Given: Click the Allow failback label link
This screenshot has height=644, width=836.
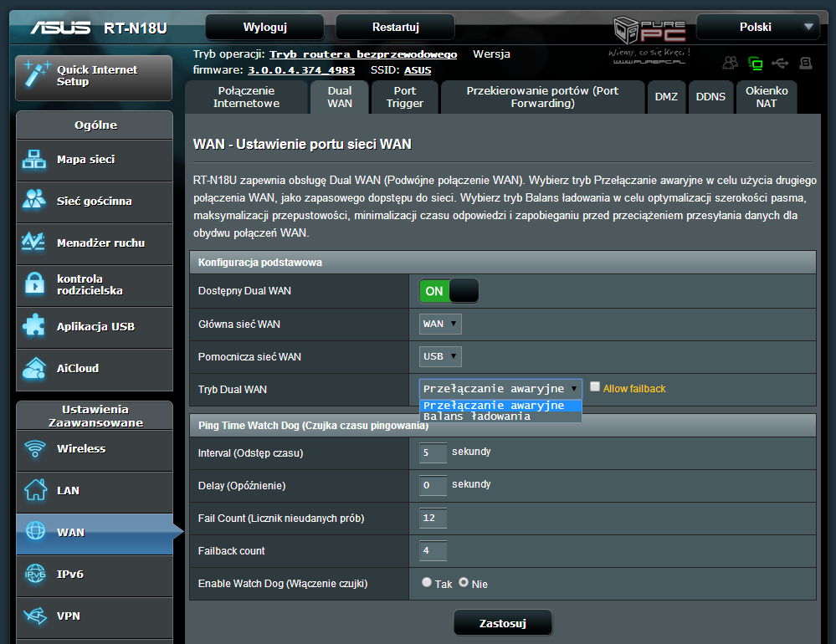Looking at the screenshot, I should (634, 389).
